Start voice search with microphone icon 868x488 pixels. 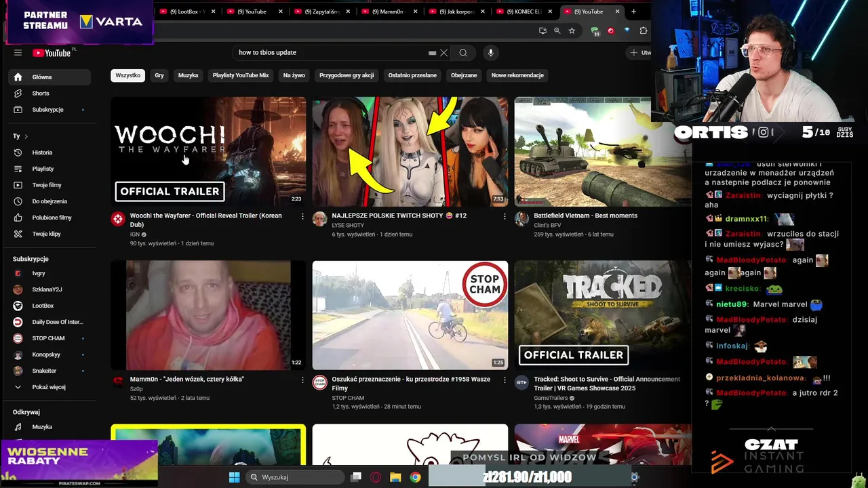coord(490,53)
